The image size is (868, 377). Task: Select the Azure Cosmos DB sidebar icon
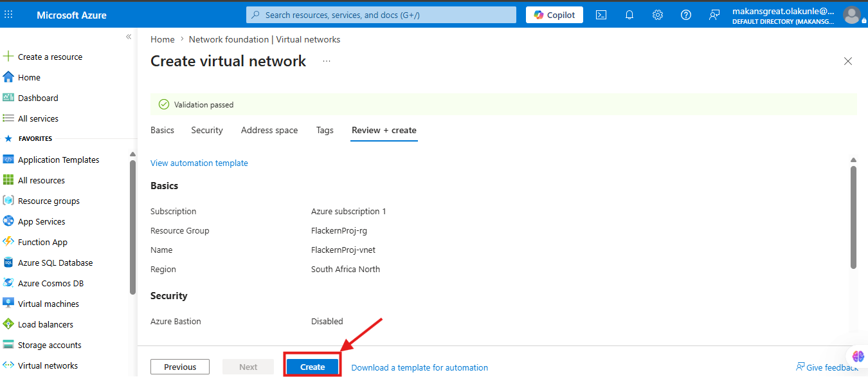click(8, 283)
